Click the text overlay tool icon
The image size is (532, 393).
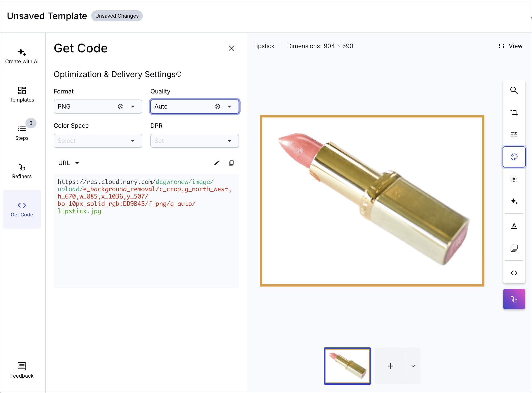tap(514, 226)
